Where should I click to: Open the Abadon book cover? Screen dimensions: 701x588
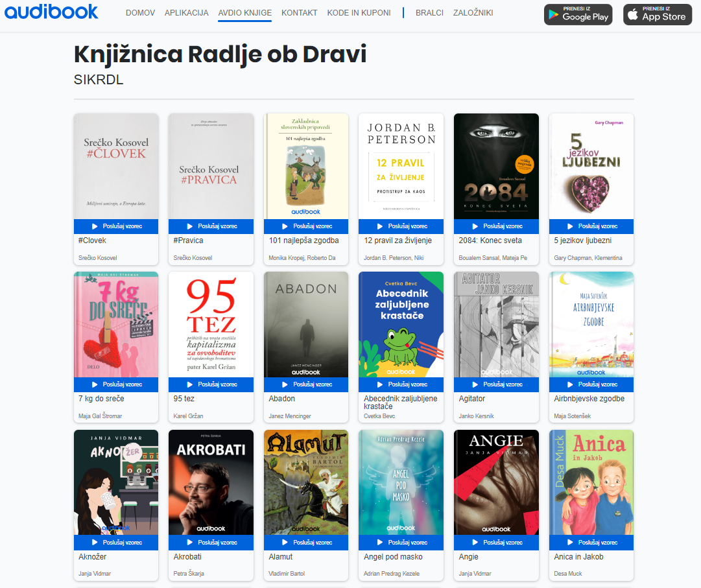306,324
